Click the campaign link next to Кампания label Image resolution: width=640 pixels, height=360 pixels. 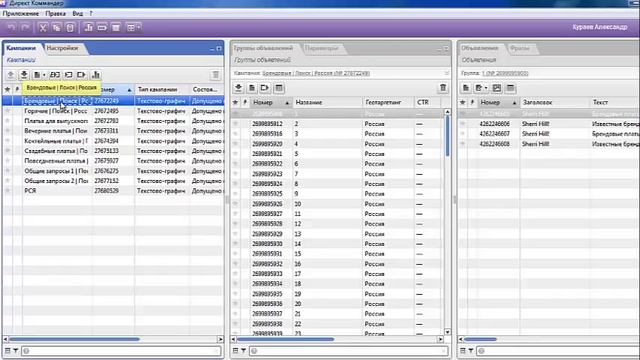tap(316, 73)
